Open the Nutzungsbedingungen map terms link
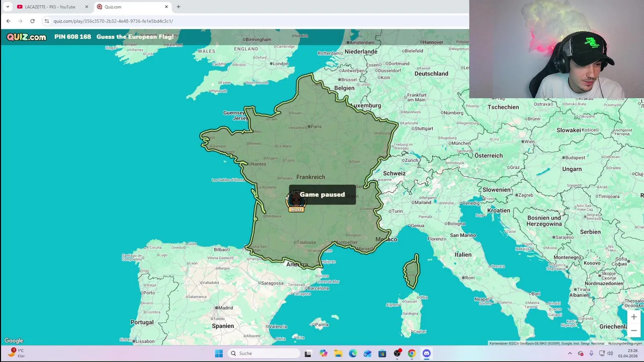Viewport: 644px width, 362px height. coord(625,343)
